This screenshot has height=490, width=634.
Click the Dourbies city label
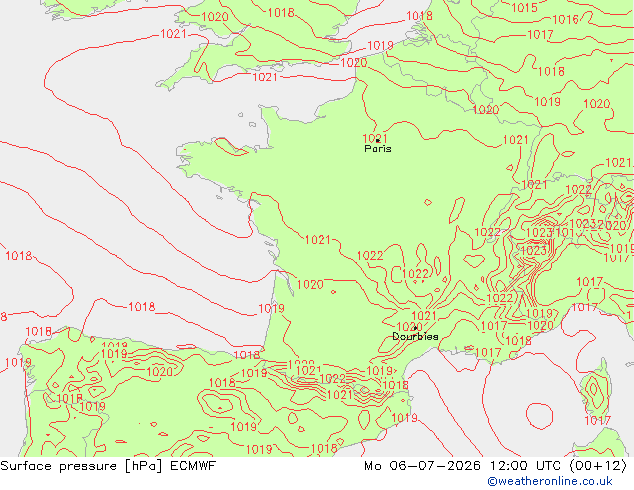tap(415, 336)
